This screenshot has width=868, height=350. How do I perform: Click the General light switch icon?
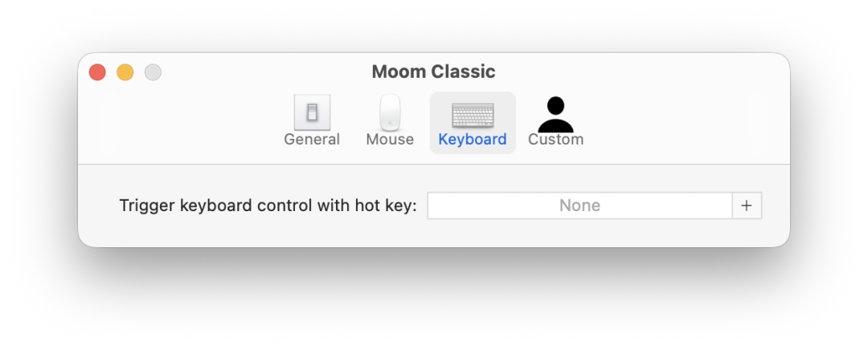pyautogui.click(x=312, y=112)
